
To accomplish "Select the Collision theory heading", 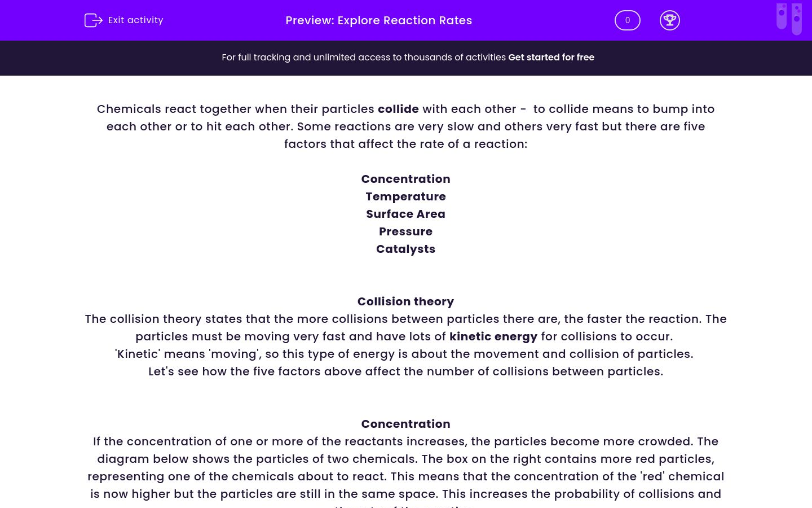I will click(405, 301).
